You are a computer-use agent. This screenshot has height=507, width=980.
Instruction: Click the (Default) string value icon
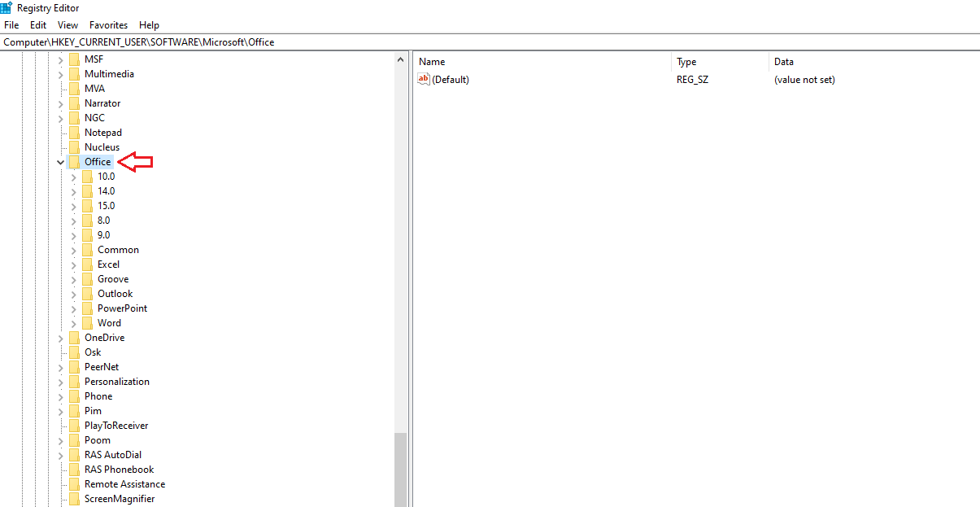pos(423,79)
